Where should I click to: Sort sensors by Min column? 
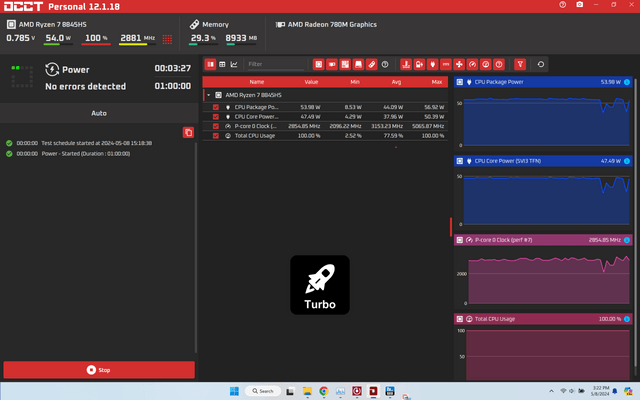coord(355,82)
